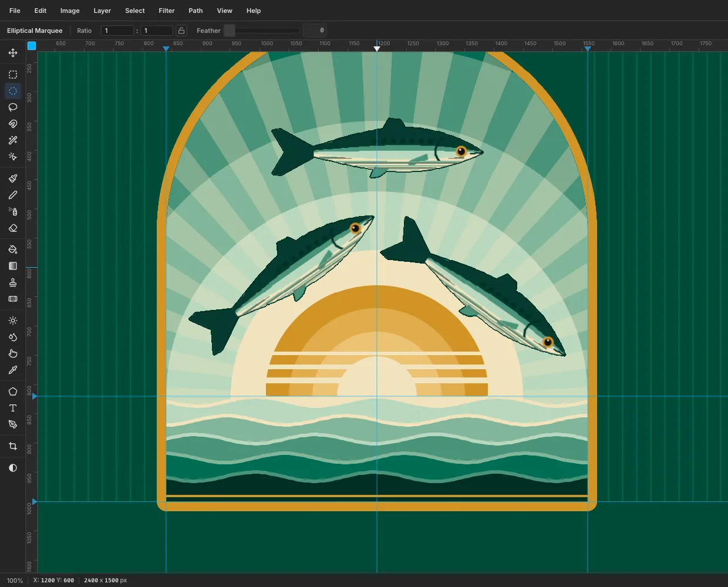Open the View menu
The image size is (728, 587).
[x=224, y=11]
